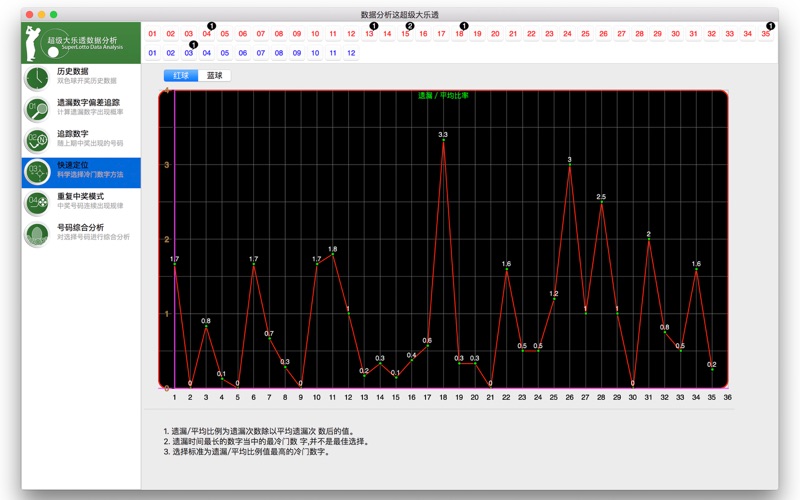
Task: Select blue ball number 03
Action: (189, 53)
